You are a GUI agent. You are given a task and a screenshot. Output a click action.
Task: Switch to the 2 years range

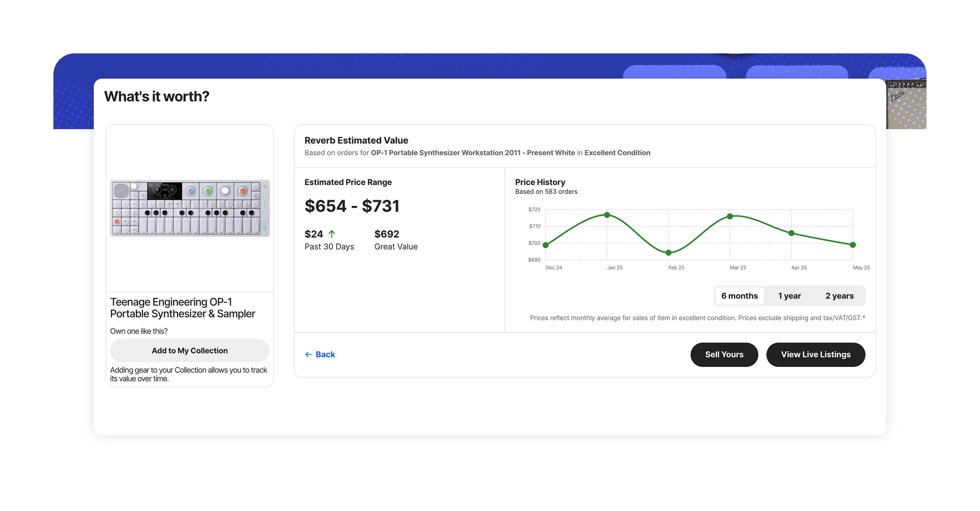[839, 296]
